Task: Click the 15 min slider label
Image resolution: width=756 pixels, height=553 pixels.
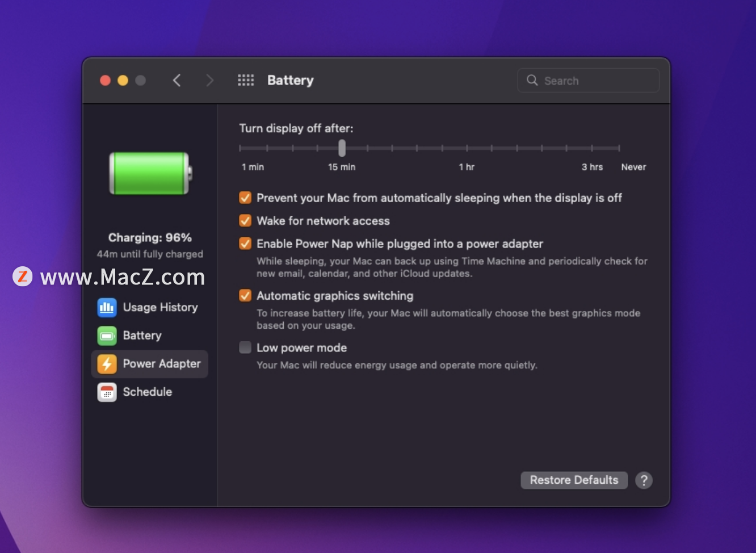Action: (342, 167)
